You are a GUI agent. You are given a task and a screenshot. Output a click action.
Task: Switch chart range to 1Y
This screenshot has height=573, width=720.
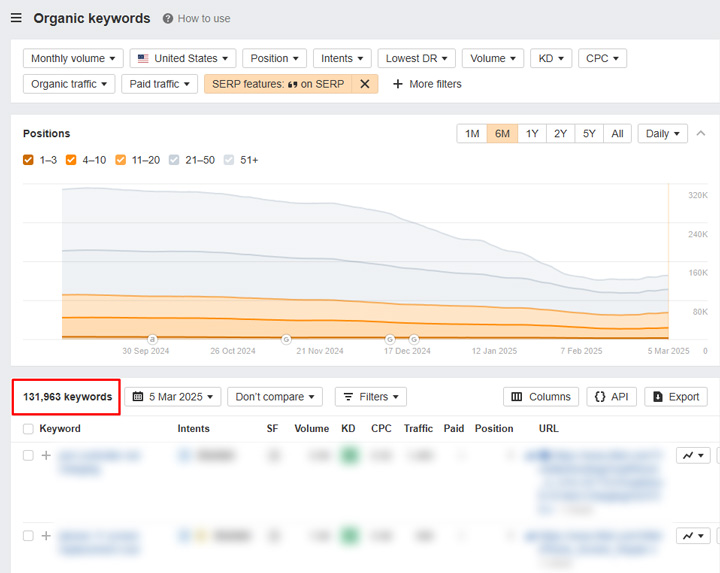pos(532,134)
